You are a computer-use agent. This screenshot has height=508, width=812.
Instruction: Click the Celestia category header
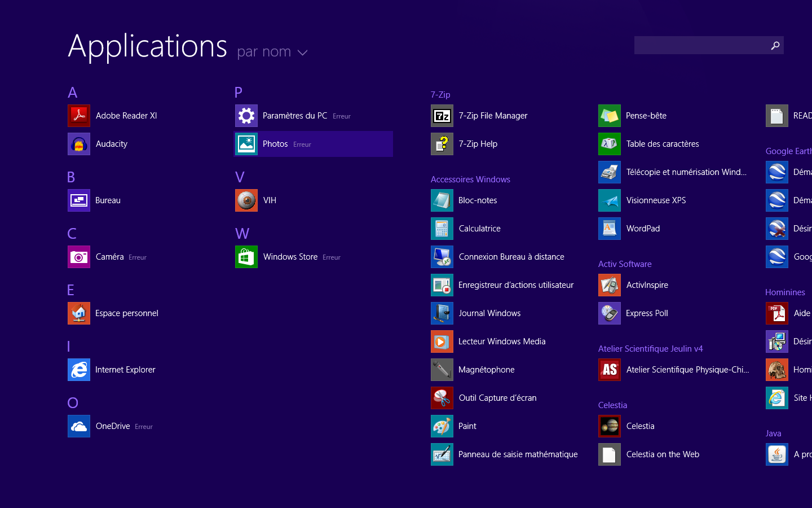point(612,405)
